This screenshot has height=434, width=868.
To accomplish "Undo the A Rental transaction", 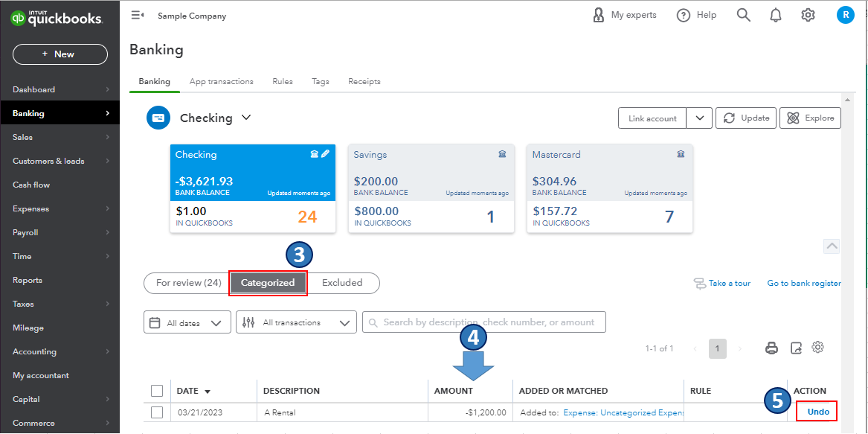I will 817,412.
